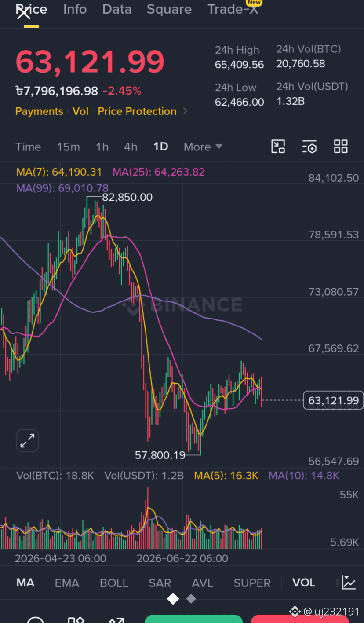
Task: Tap the 2026-04-23 06:00 date label
Action: [61, 559]
